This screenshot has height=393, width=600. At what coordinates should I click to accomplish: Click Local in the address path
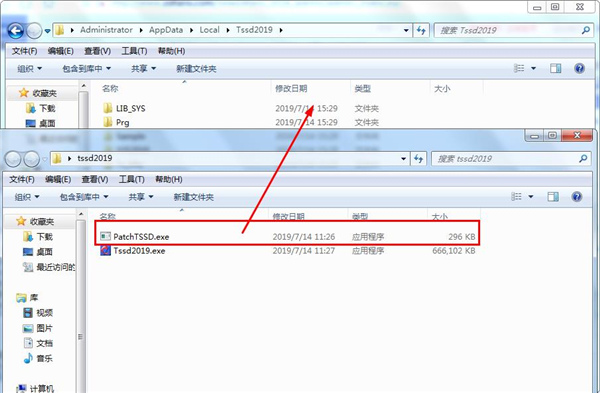coord(209,30)
